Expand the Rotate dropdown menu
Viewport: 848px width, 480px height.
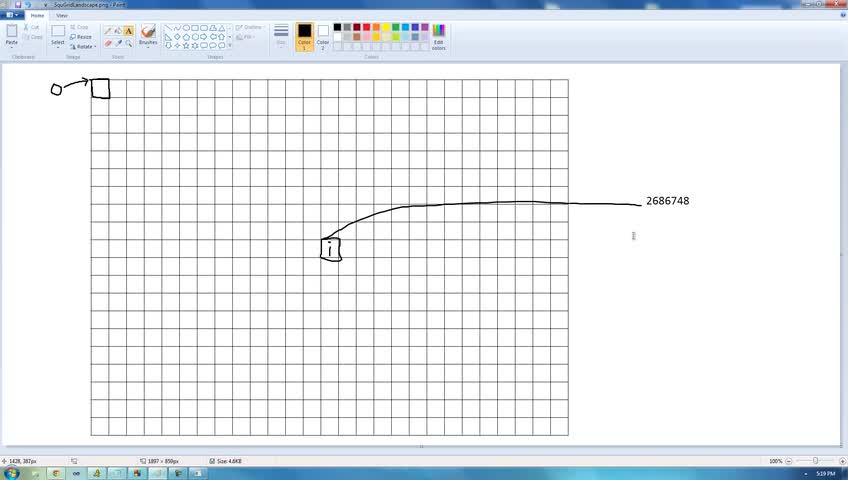click(x=83, y=47)
